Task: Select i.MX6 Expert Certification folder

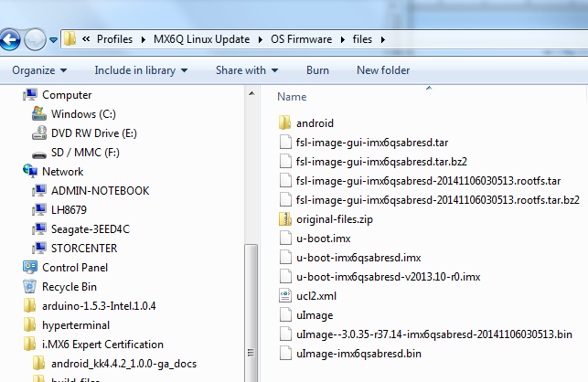Action: click(102, 345)
